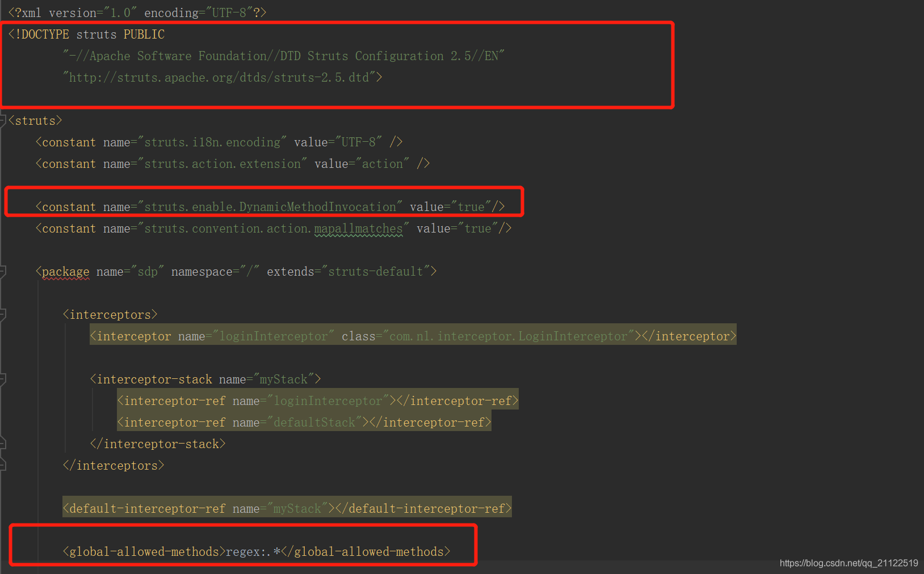
Task: Click the extends "struts-default" value
Action: pyautogui.click(x=376, y=271)
